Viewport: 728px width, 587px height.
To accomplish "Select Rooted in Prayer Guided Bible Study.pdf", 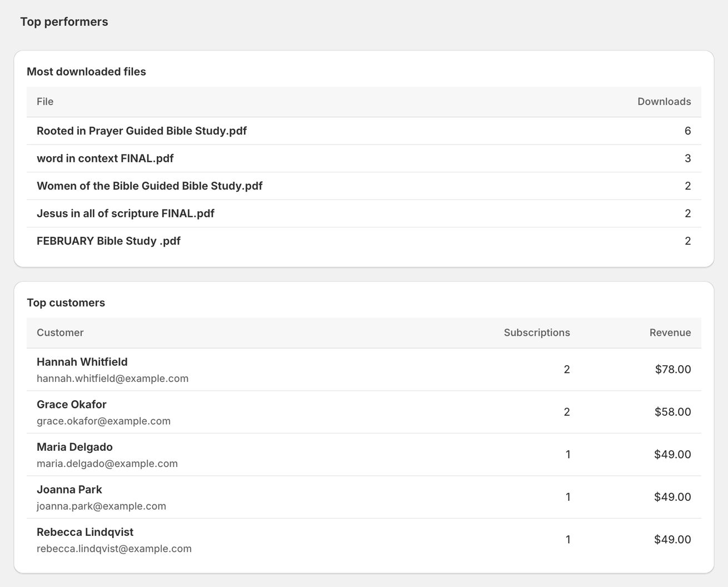I will 142,131.
